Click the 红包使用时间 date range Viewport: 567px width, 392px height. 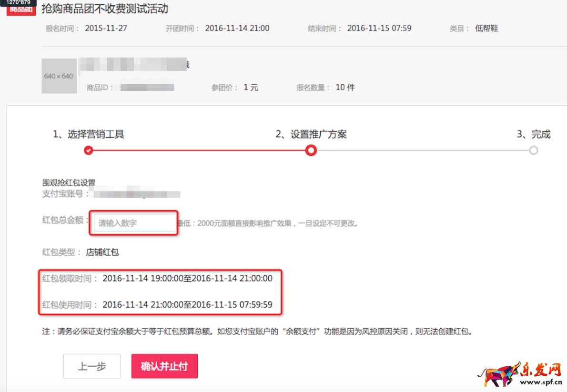coord(187,304)
